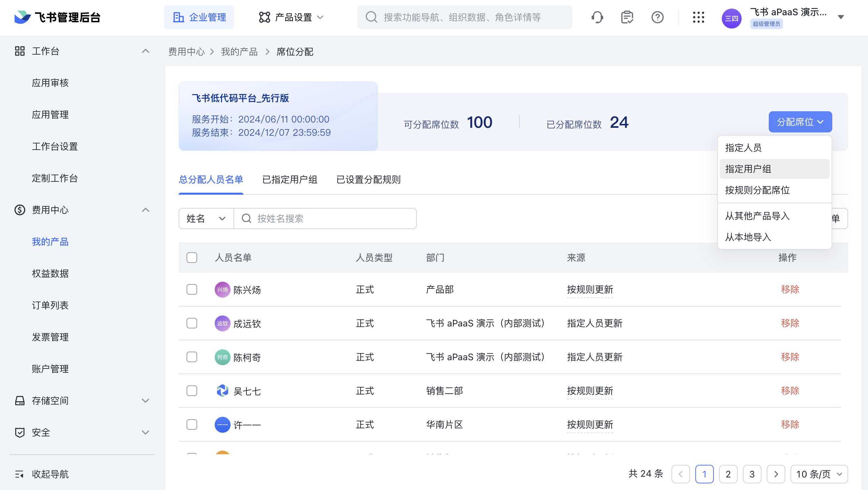
Task: Click the 产品设置 nodes icon
Action: (x=265, y=17)
